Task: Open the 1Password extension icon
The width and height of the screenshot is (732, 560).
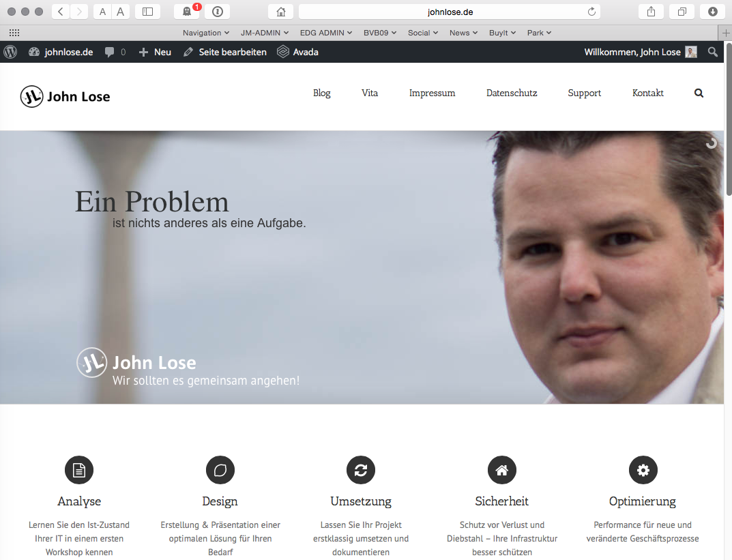Action: tap(218, 12)
